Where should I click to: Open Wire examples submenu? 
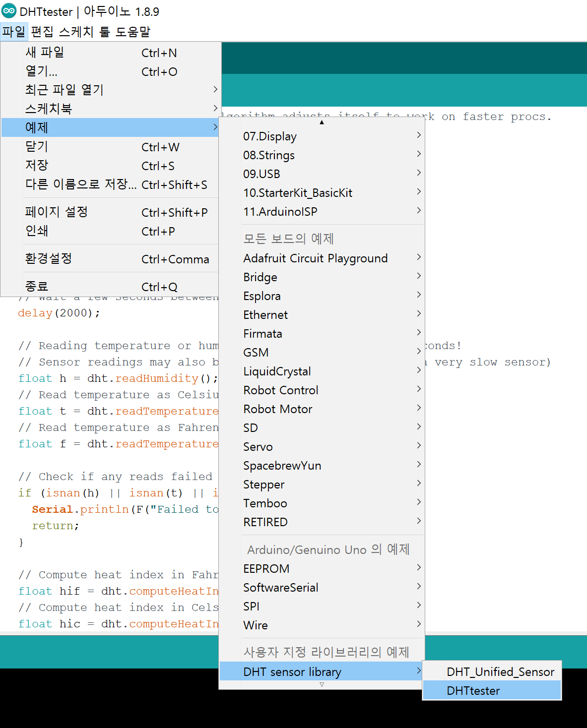[322, 625]
